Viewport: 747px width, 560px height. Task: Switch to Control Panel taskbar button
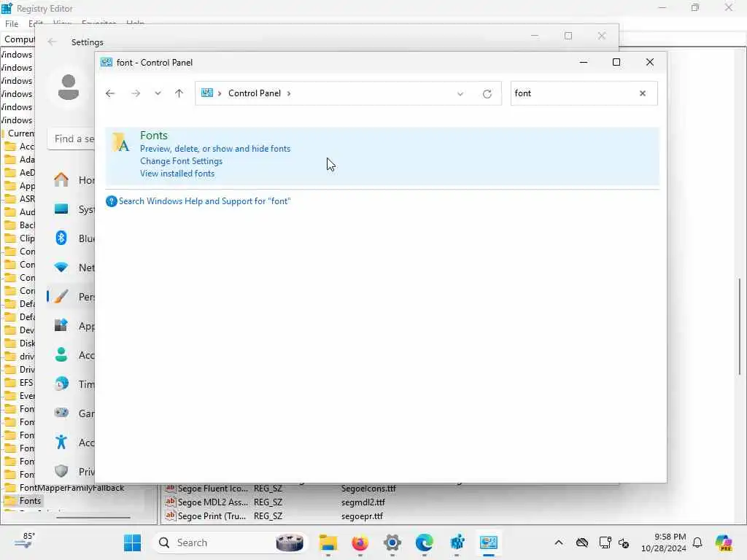(489, 542)
